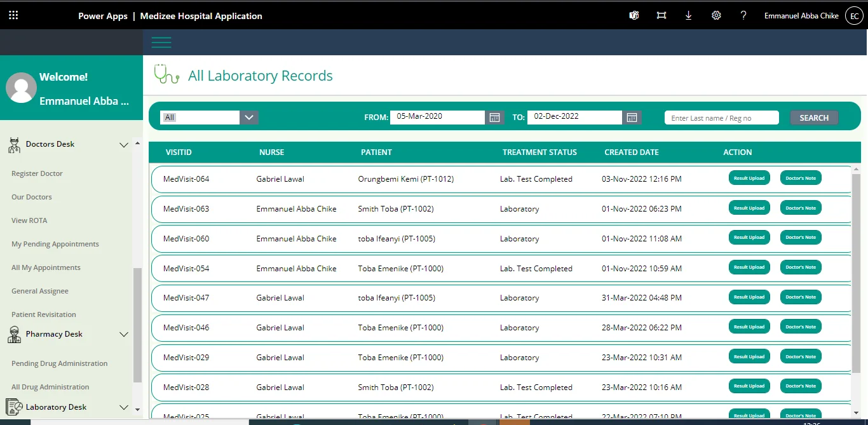Click Result Upload for MedVisit-064
868x425 pixels.
tap(749, 179)
